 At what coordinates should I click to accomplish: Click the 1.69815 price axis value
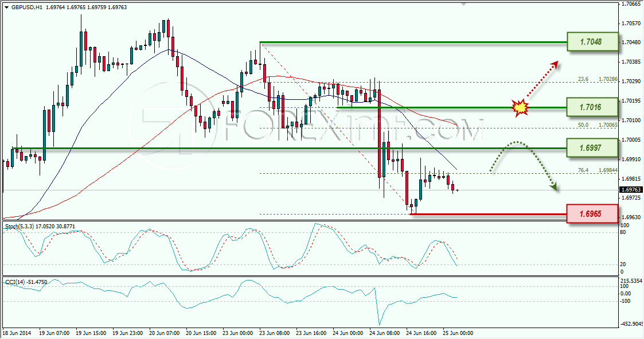[x=632, y=179]
